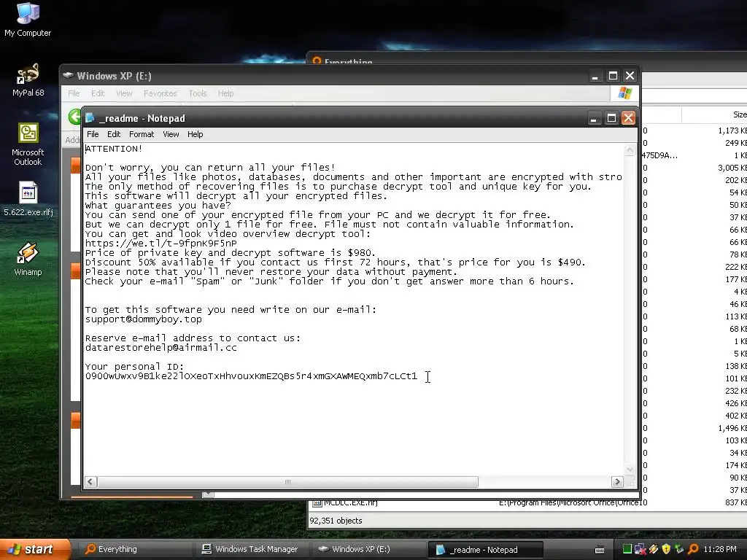Image resolution: width=747 pixels, height=560 pixels.
Task: Click the Notepad horizontal scrollbar thumb
Action: [x=287, y=482]
